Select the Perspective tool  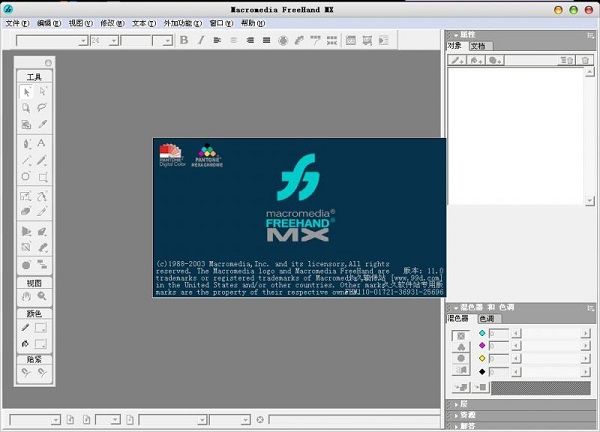(x=26, y=231)
